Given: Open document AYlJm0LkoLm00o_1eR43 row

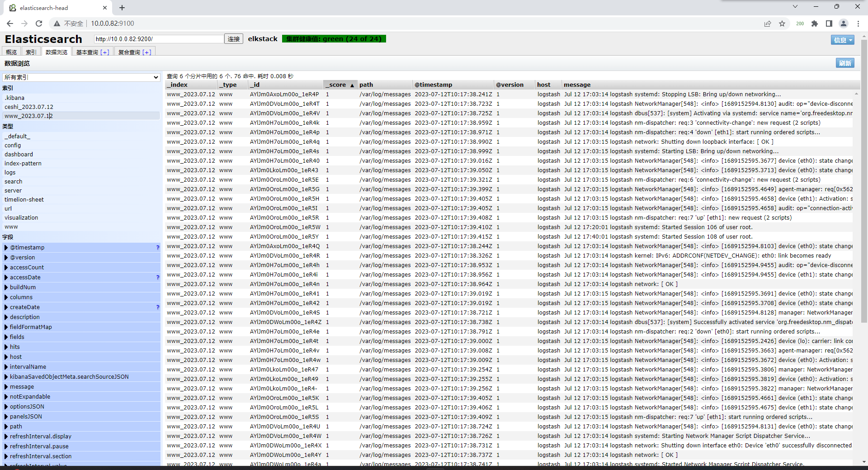Looking at the screenshot, I should [x=509, y=170].
